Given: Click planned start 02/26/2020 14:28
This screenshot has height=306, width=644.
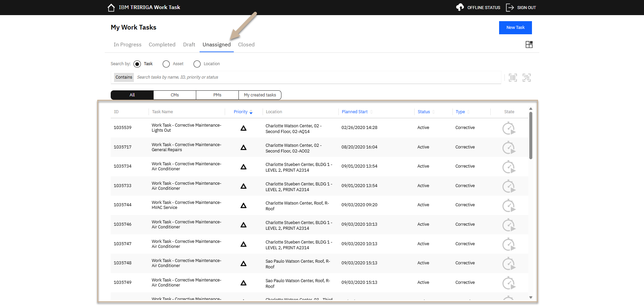Looking at the screenshot, I should [x=359, y=128].
